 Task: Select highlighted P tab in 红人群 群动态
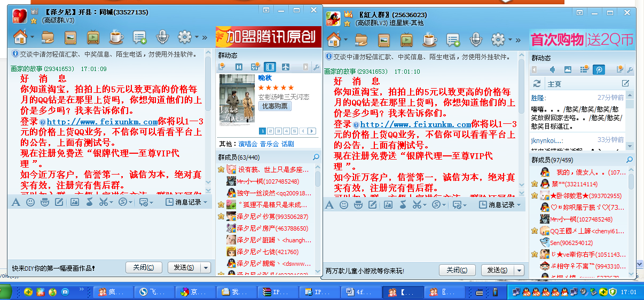click(x=599, y=69)
